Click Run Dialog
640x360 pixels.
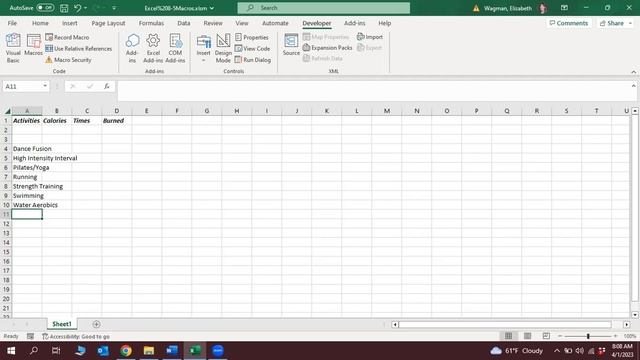(x=253, y=60)
